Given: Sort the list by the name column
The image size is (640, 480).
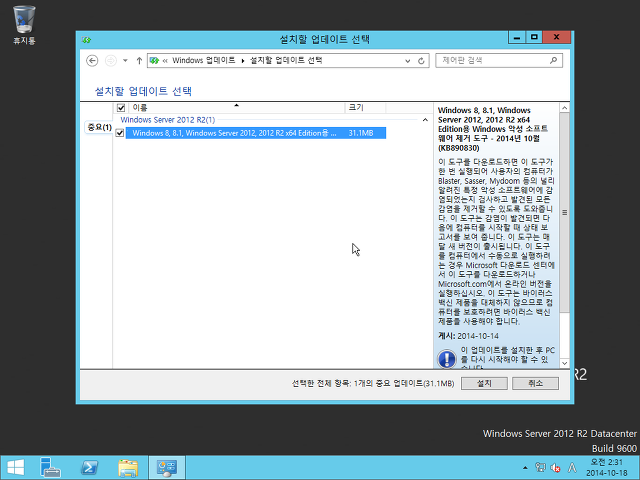Looking at the screenshot, I should (237, 108).
